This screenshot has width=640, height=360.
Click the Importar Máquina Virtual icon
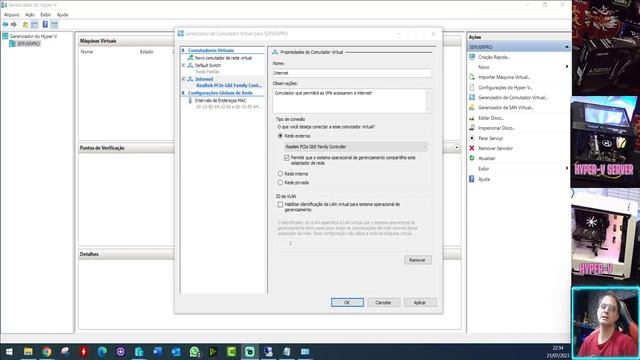tap(472, 77)
